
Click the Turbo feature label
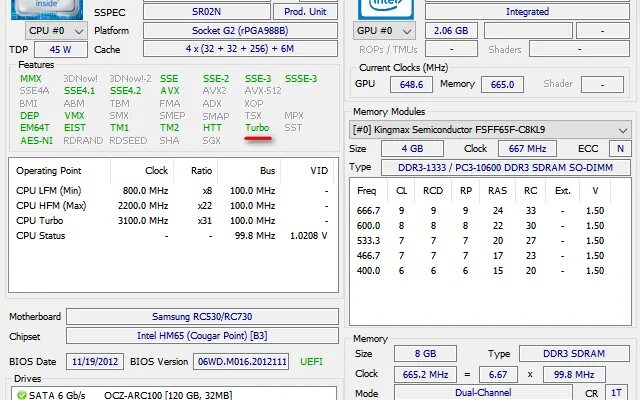point(257,128)
